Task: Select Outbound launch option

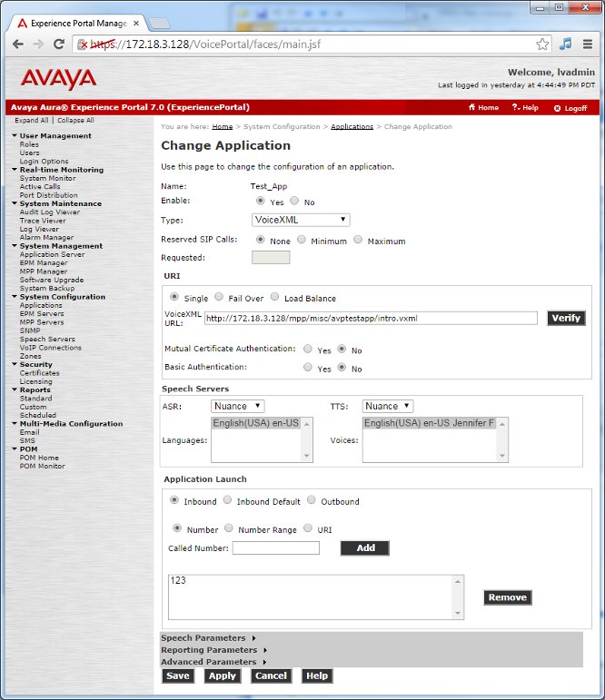Action: point(312,499)
